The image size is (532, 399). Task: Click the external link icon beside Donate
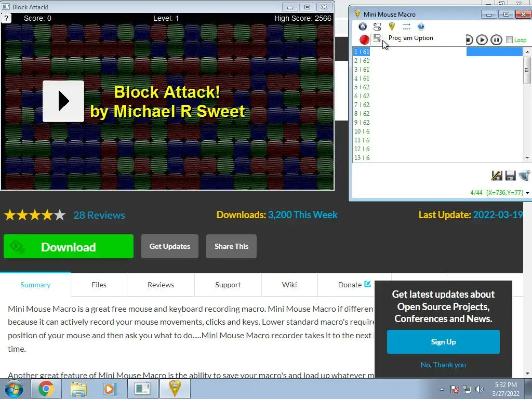point(367,284)
